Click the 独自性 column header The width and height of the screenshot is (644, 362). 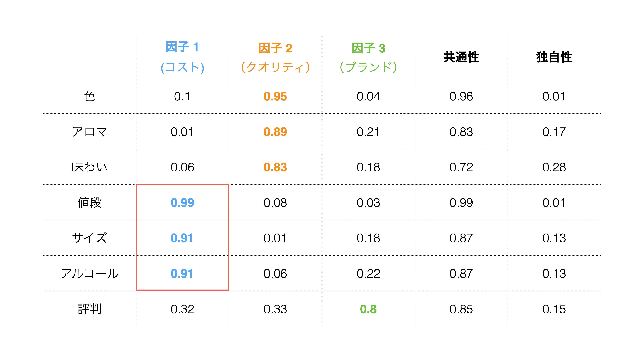(554, 57)
